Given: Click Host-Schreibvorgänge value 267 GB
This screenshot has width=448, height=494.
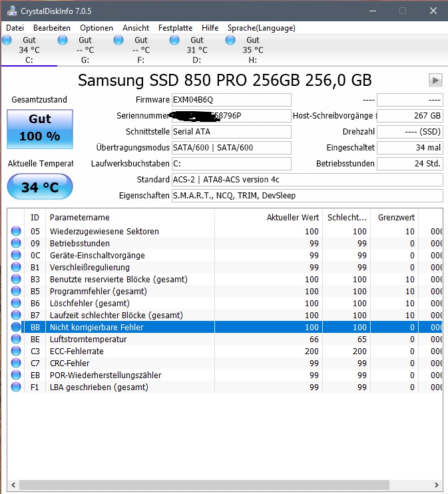Looking at the screenshot, I should point(410,116).
